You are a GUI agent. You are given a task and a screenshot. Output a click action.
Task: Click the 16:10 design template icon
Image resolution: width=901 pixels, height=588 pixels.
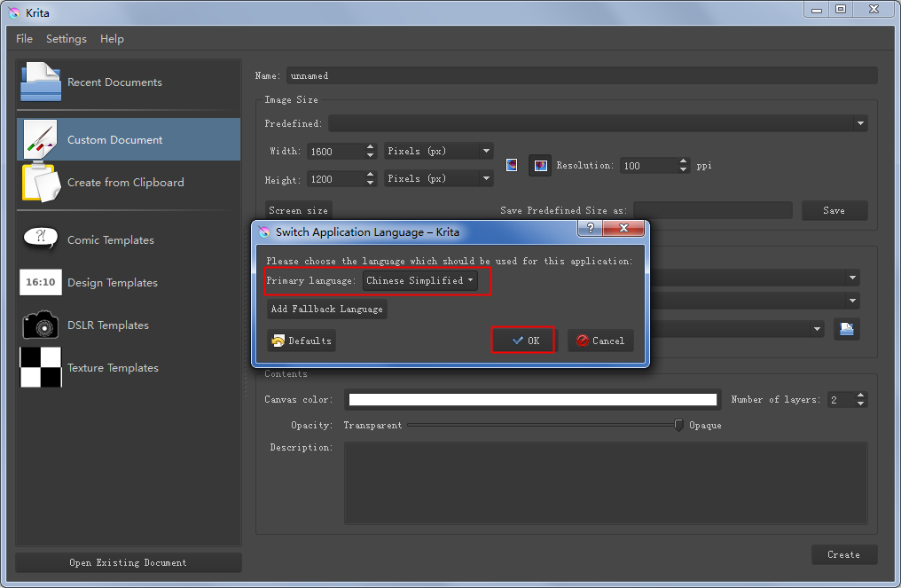click(x=40, y=282)
